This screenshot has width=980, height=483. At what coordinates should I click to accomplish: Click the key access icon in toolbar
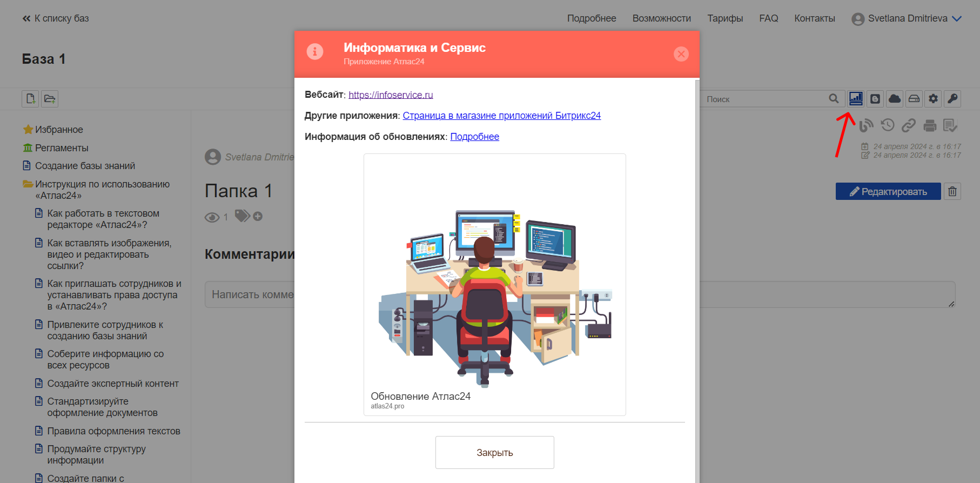952,99
